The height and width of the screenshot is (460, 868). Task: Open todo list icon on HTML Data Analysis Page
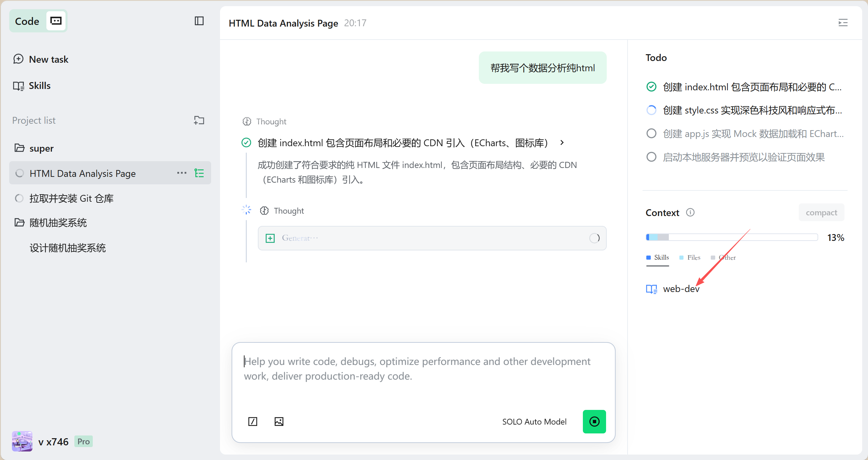point(199,173)
